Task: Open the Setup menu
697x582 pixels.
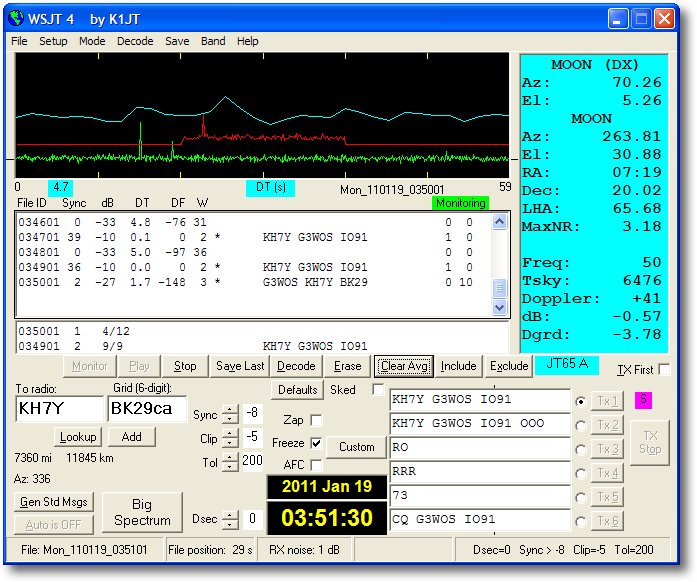Action: [x=53, y=41]
